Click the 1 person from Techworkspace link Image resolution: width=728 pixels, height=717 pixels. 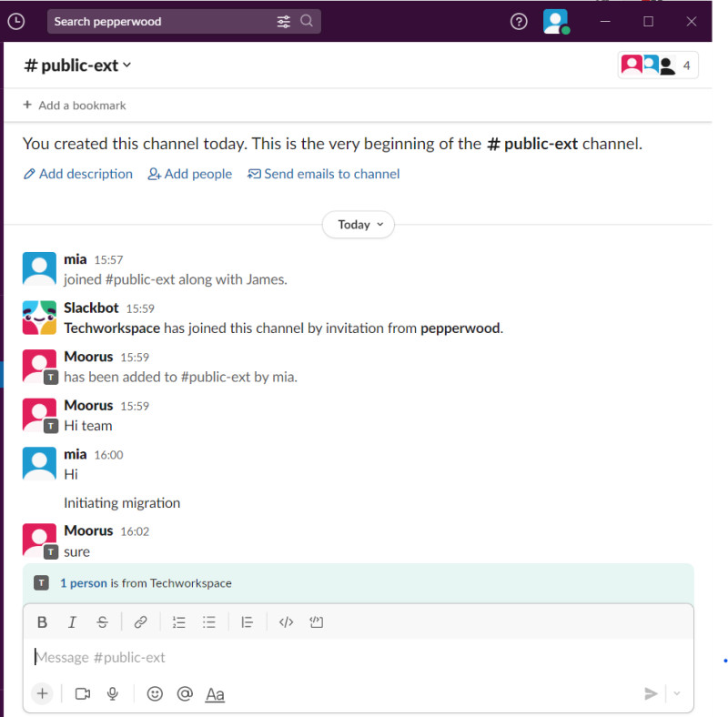tap(84, 582)
